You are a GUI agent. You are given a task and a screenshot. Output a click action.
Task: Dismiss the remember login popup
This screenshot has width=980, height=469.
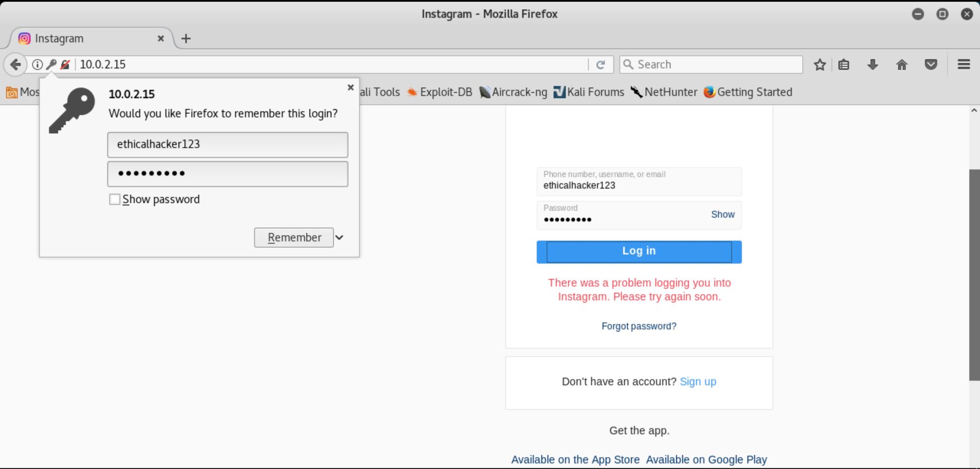pyautogui.click(x=351, y=87)
